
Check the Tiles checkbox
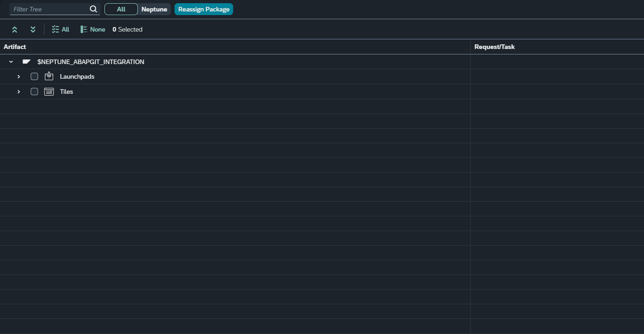(x=34, y=92)
